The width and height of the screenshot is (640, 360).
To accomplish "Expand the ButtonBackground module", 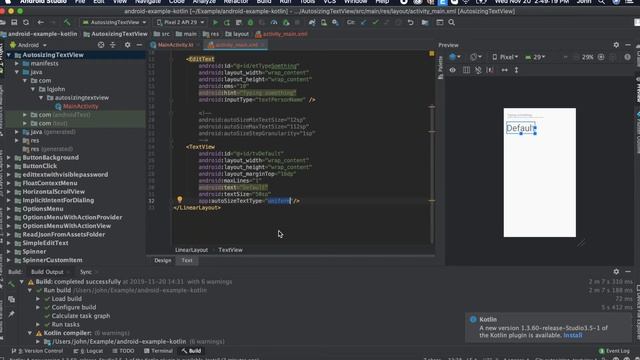I will pos(9,158).
